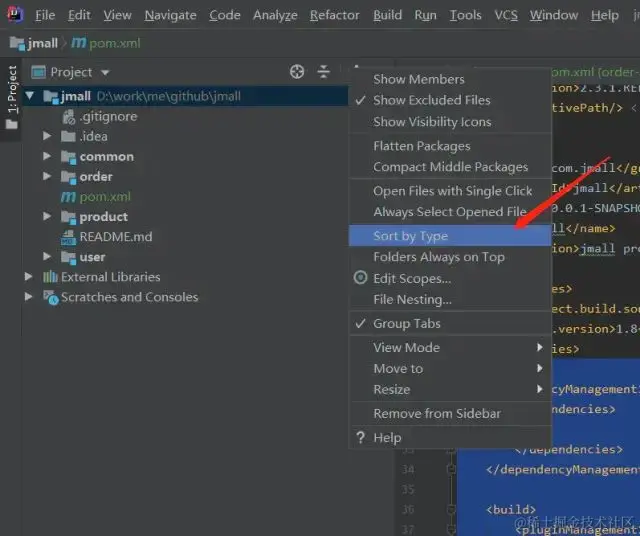Click the pom.xml (order) editor tab

pyautogui.click(x=595, y=72)
